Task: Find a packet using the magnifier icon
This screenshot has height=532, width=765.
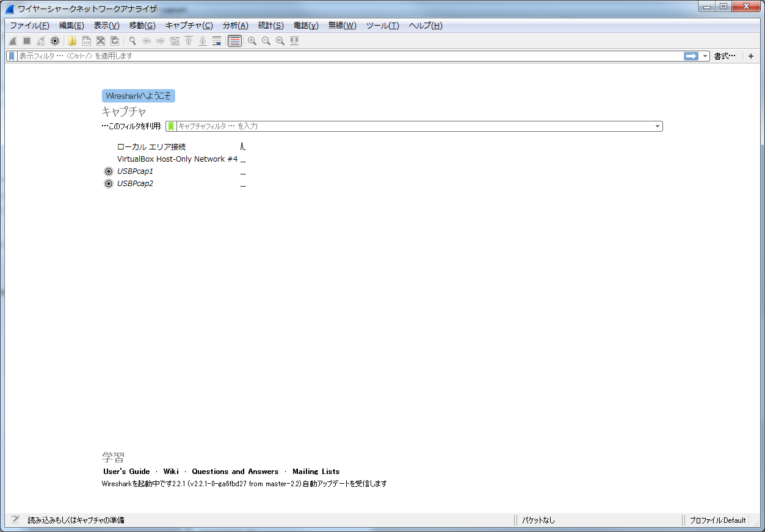Action: point(132,41)
